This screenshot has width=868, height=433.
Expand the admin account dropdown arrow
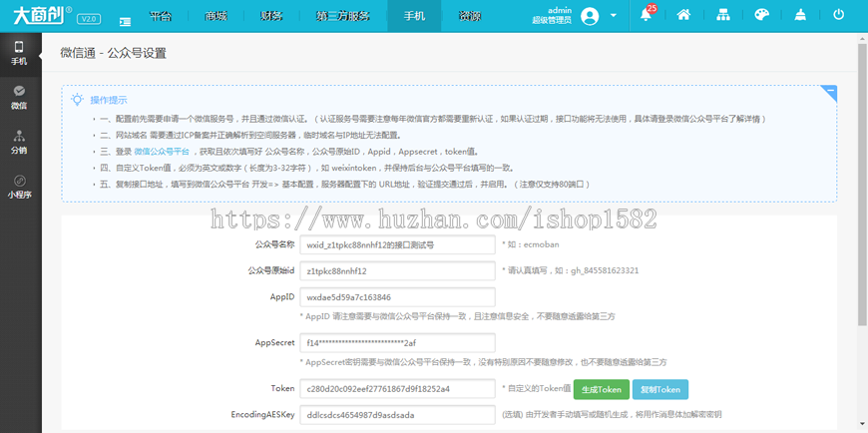click(614, 15)
